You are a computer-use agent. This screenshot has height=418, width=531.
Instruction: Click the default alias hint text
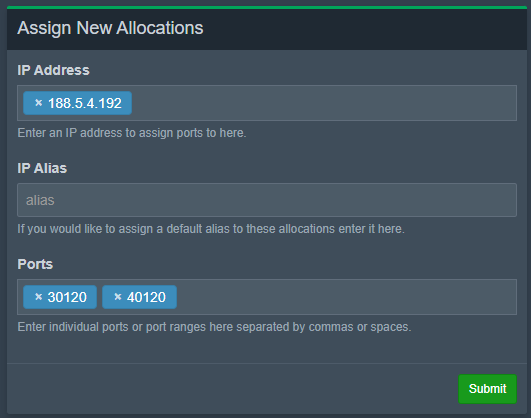coord(211,229)
